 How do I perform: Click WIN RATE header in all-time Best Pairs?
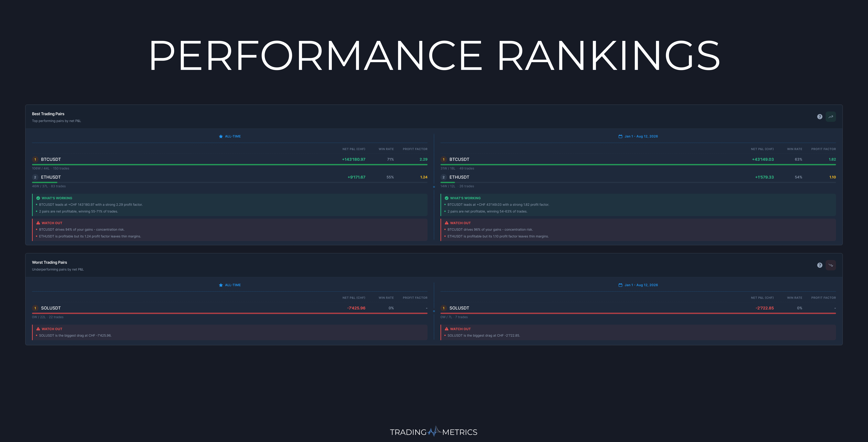[x=386, y=149]
